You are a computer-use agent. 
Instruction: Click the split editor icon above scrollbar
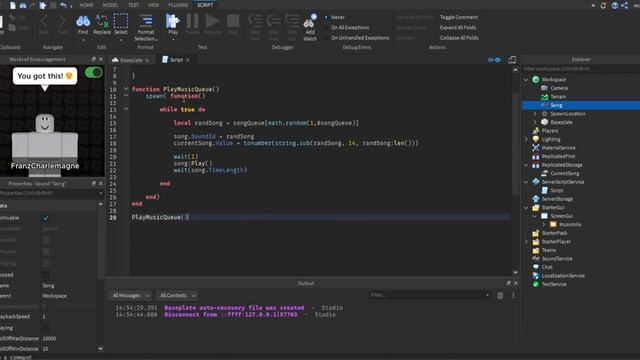click(512, 60)
